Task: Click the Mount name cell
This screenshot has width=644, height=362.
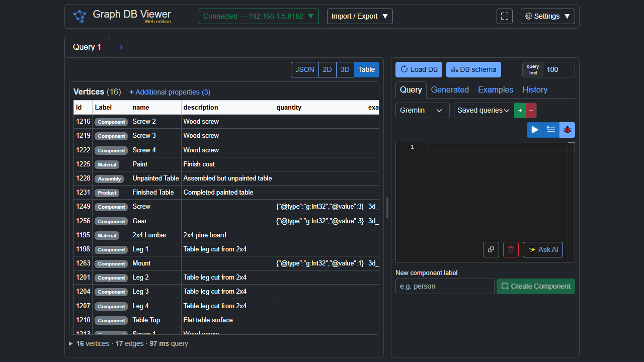Action: point(155,263)
